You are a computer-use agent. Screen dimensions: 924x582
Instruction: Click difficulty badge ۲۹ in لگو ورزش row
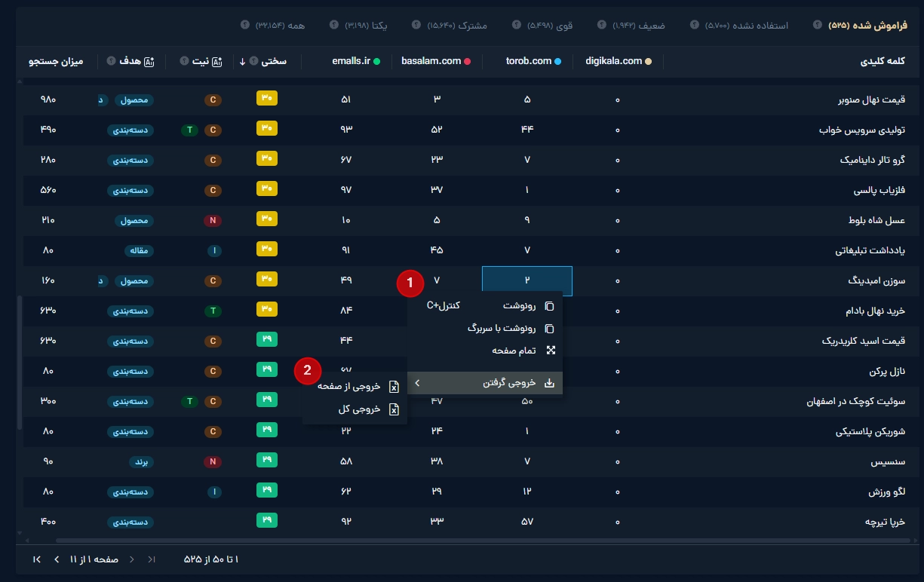click(x=267, y=492)
